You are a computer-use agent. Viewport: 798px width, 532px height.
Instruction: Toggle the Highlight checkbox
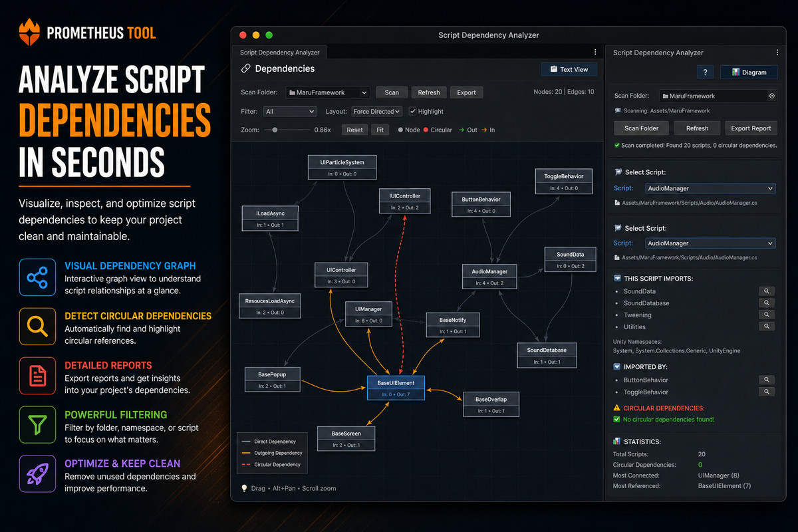(412, 111)
